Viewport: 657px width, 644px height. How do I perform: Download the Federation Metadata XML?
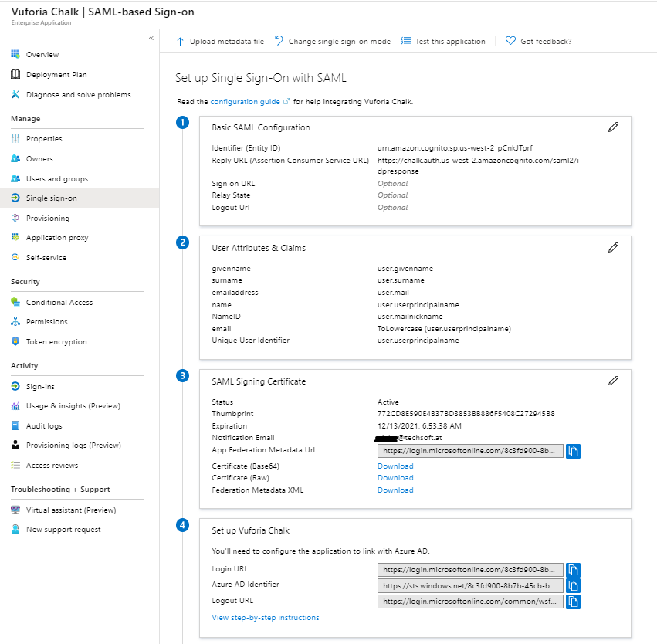point(395,490)
